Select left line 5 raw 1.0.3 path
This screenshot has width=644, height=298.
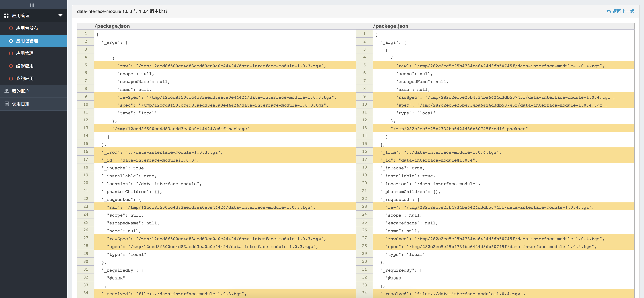tap(222, 66)
